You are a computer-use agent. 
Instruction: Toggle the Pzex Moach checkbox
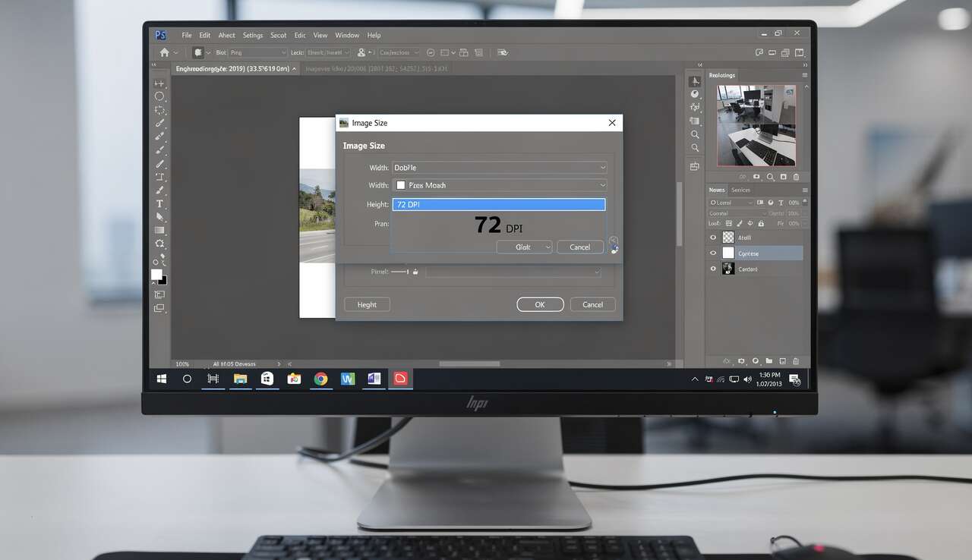[x=400, y=185]
